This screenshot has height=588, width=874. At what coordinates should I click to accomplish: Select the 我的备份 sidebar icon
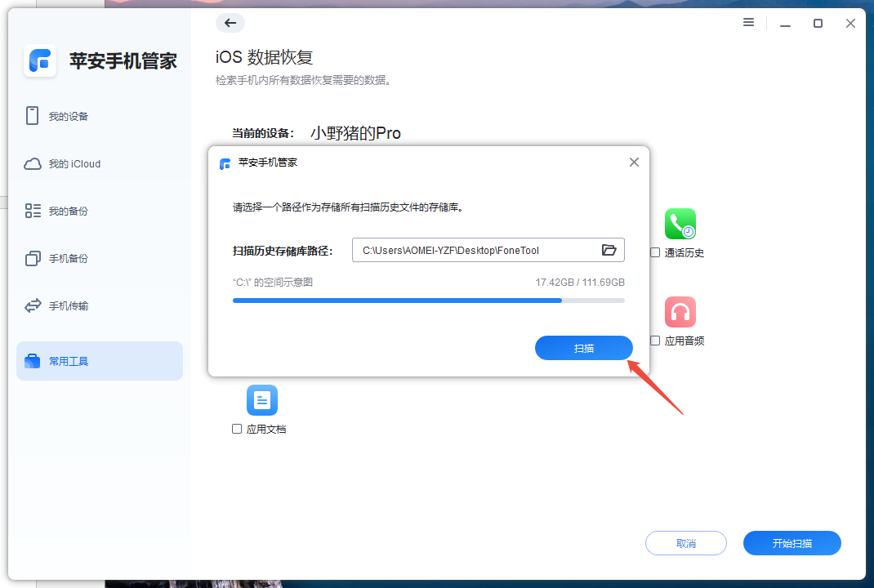click(x=33, y=211)
